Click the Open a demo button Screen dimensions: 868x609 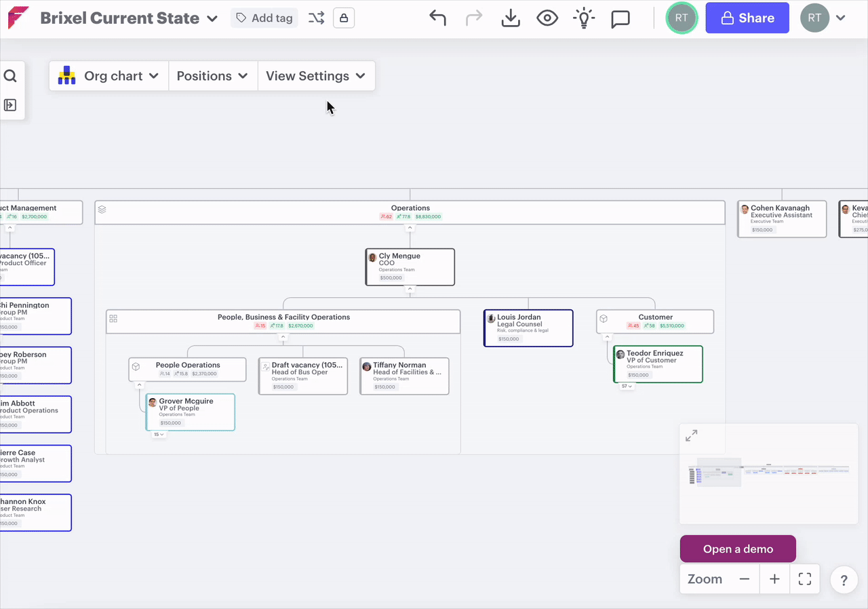coord(738,549)
